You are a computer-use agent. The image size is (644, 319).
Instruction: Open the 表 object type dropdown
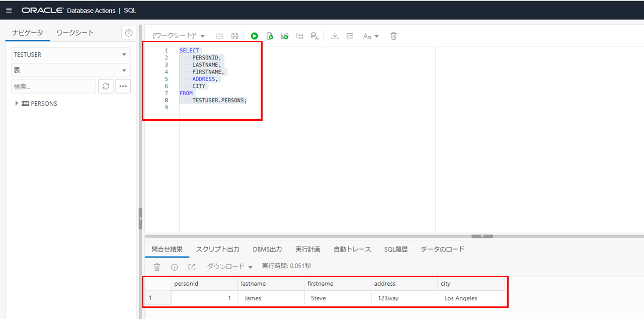point(70,70)
